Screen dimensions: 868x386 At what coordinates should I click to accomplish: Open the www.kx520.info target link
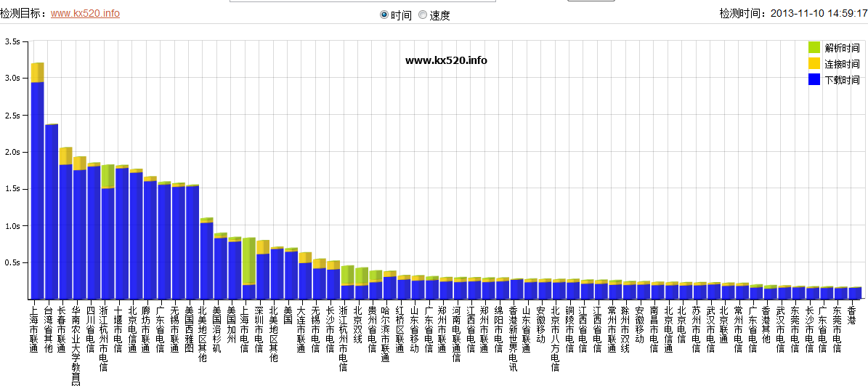click(x=85, y=13)
